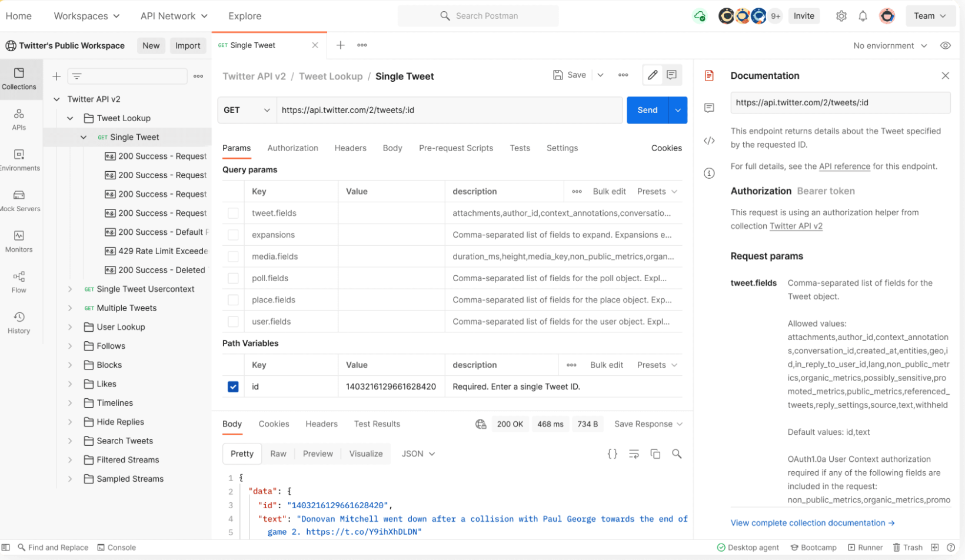Image resolution: width=965 pixels, height=560 pixels.
Task: Check the expansions query parameter
Action: point(233,235)
